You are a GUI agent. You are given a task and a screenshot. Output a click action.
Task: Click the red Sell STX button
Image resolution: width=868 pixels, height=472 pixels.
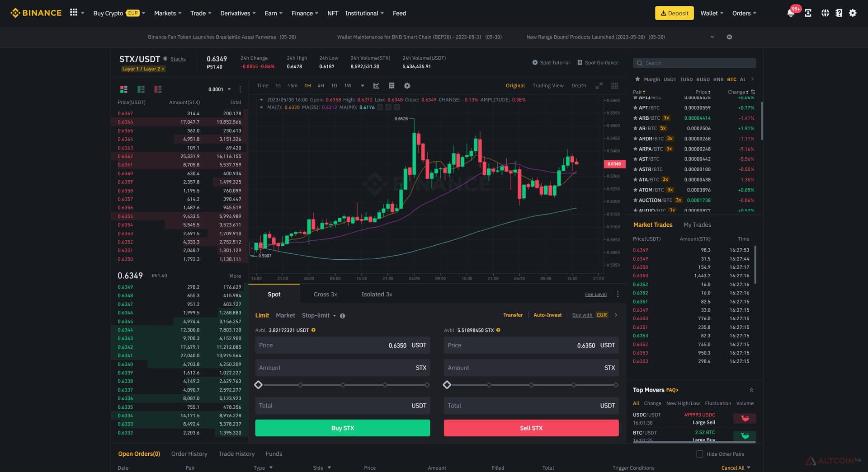[x=531, y=428]
